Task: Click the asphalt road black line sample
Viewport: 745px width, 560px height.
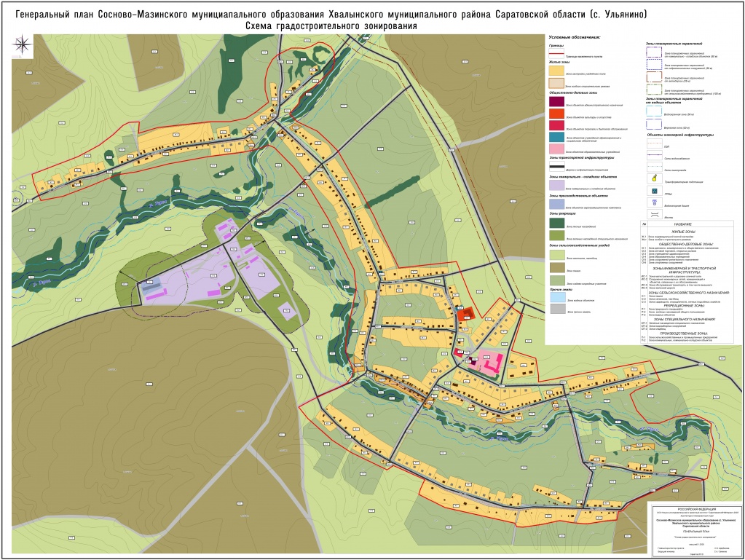Action: coord(557,167)
